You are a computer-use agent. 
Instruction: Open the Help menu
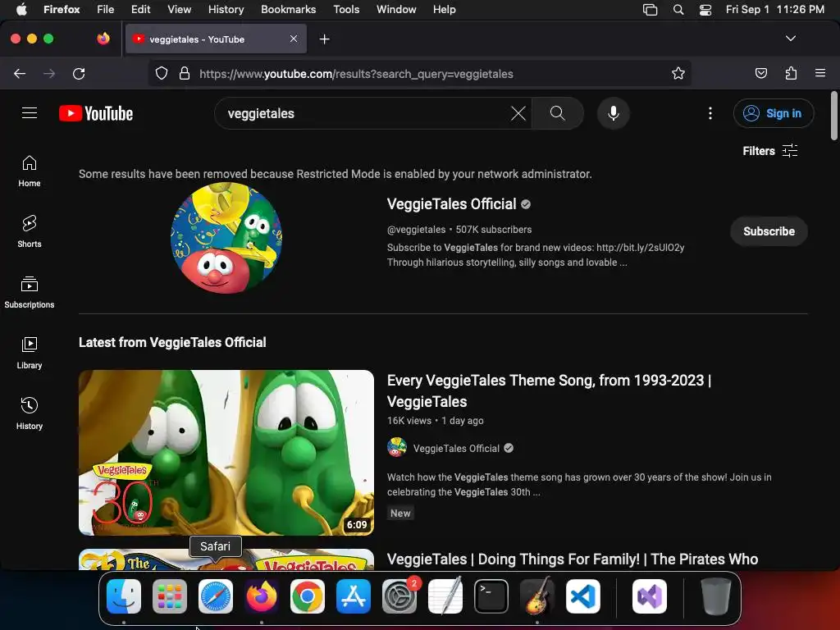coord(444,10)
